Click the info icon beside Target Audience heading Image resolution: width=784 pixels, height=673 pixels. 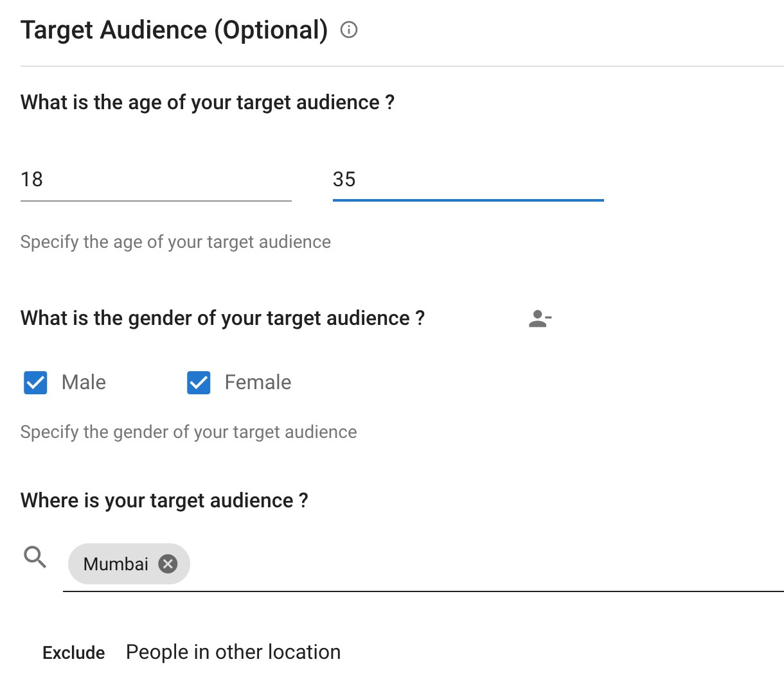point(348,30)
